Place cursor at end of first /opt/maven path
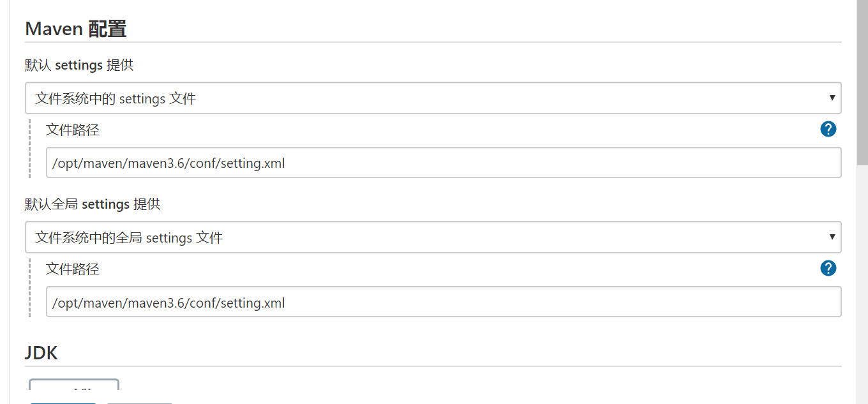The image size is (868, 404). (285, 163)
